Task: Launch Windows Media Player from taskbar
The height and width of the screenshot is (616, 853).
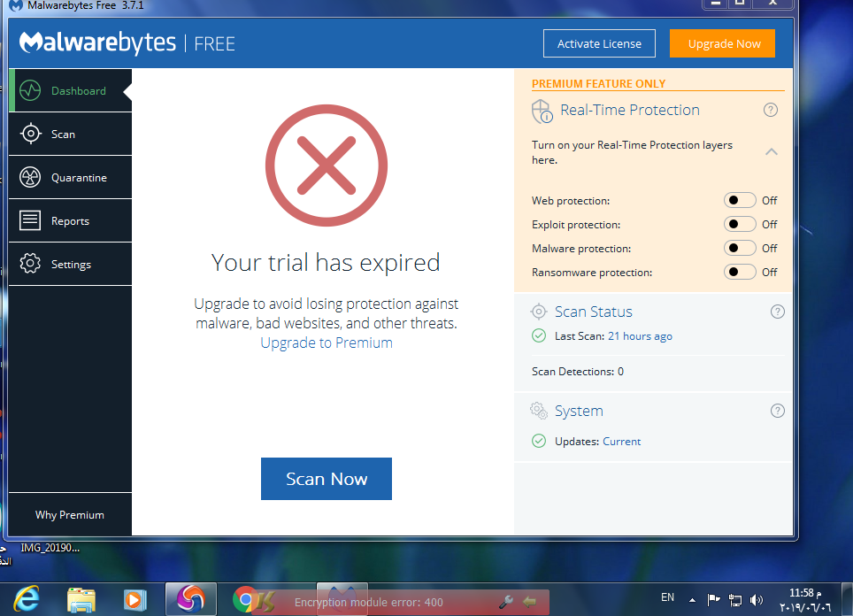Action: [134, 600]
